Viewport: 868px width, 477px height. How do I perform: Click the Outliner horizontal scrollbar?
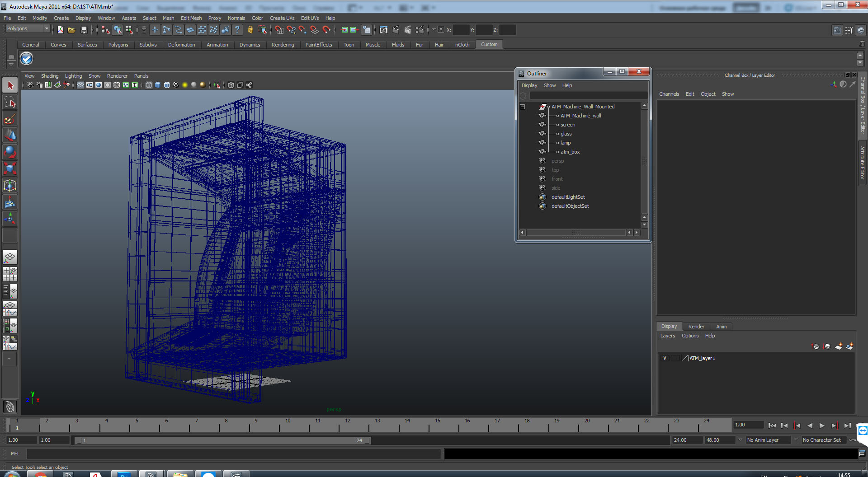point(576,233)
